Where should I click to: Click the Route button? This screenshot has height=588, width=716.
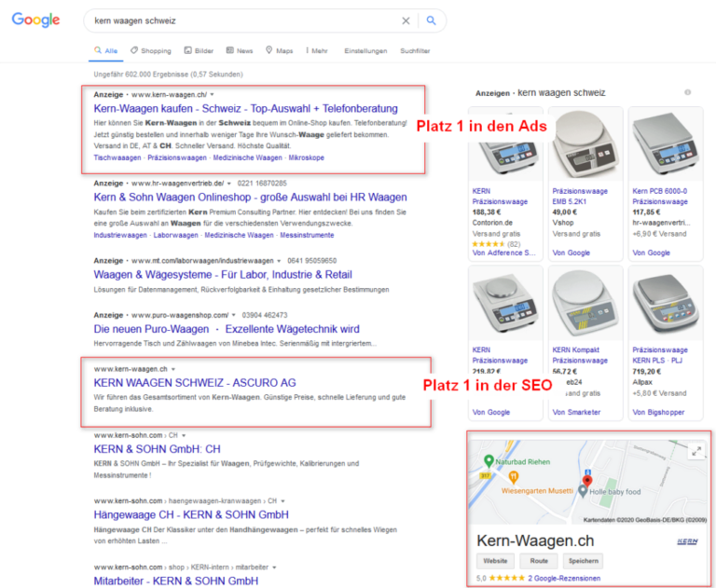[x=539, y=561]
